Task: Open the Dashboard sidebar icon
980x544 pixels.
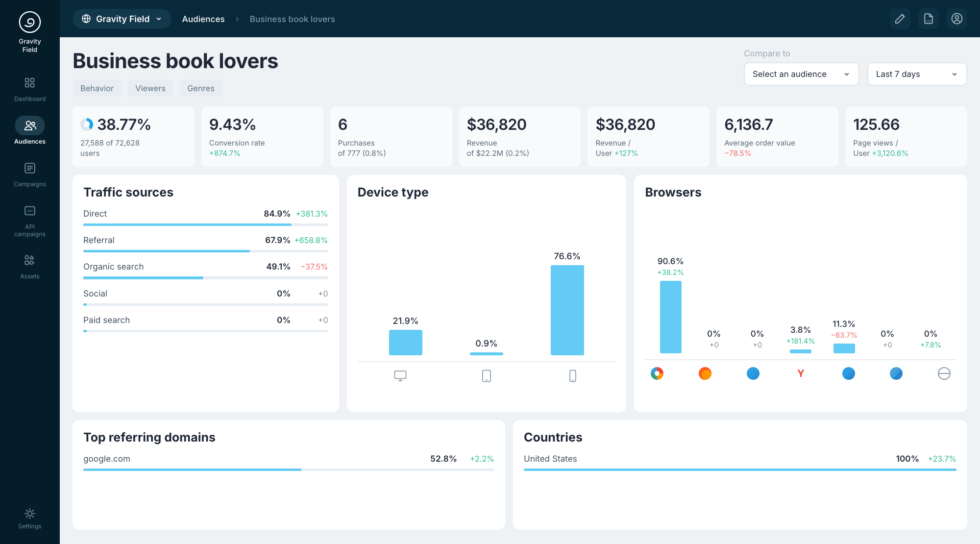Action: 30,83
